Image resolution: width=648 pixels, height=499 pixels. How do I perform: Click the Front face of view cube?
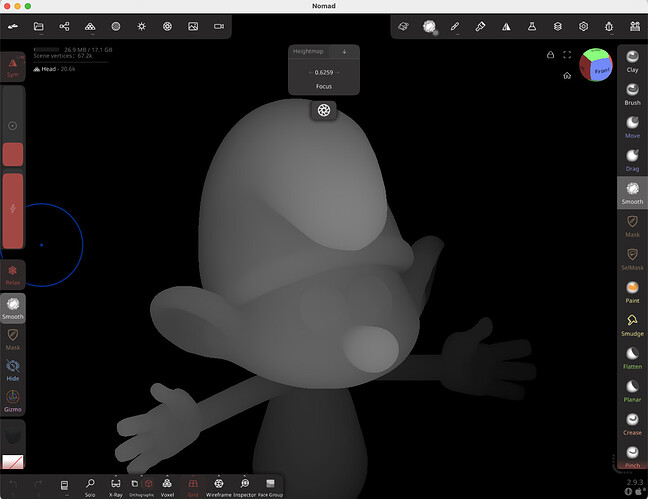pyautogui.click(x=601, y=71)
